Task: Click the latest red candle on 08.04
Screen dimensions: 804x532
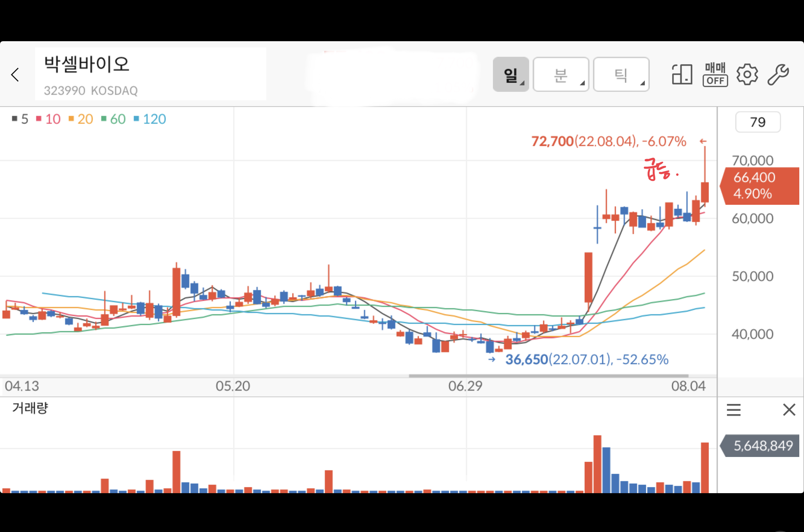Action: point(705,192)
